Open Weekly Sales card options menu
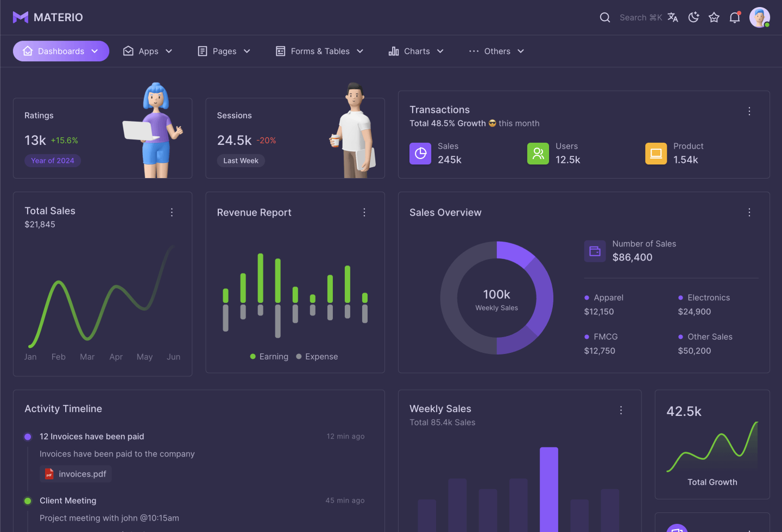Viewport: 782px width, 532px height. pyautogui.click(x=621, y=410)
